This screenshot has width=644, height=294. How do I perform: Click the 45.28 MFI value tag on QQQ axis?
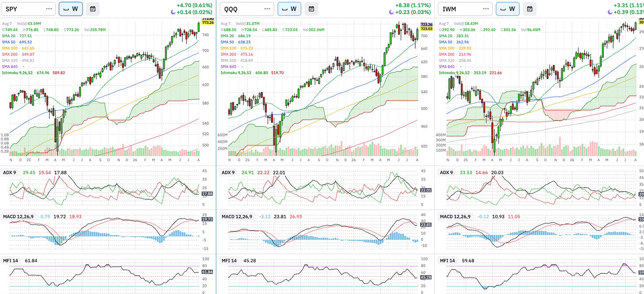point(426,277)
